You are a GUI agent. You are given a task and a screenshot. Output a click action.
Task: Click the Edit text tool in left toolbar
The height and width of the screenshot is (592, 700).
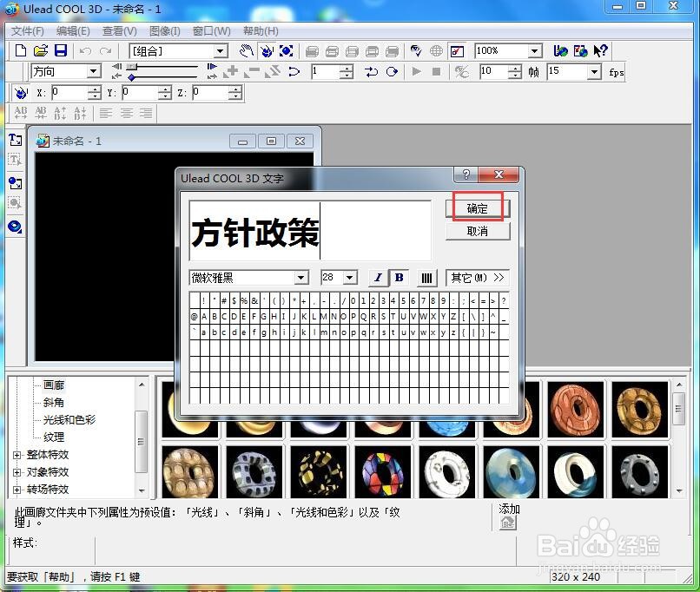click(15, 159)
